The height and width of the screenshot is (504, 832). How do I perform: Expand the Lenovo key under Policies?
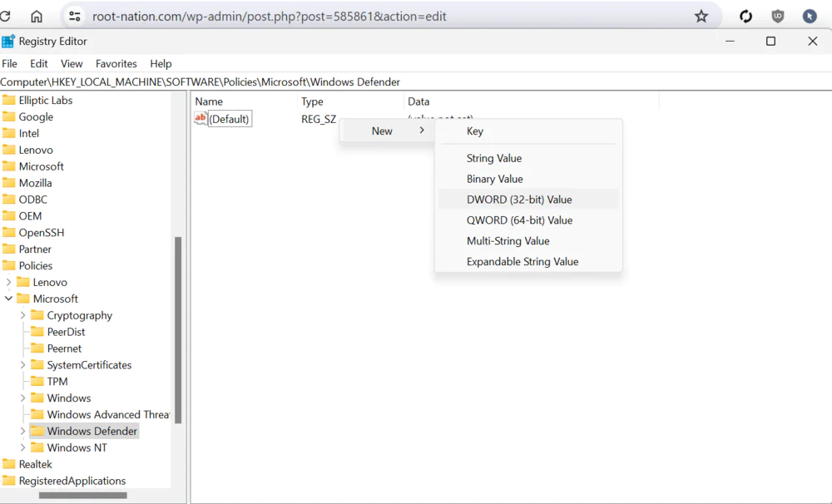(8, 282)
